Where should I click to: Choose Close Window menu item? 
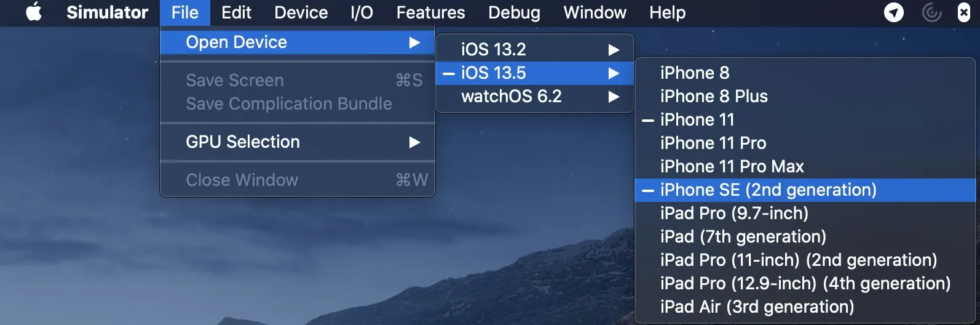pos(298,180)
